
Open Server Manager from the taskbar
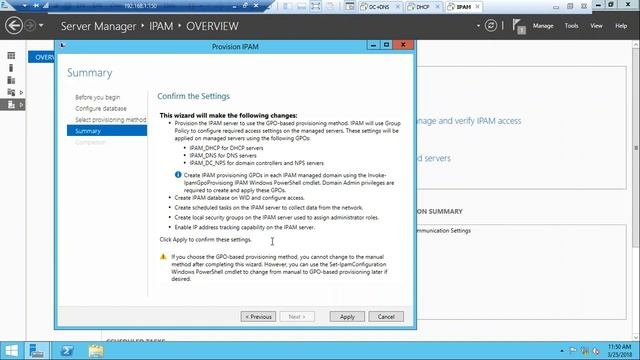pyautogui.click(x=37, y=351)
